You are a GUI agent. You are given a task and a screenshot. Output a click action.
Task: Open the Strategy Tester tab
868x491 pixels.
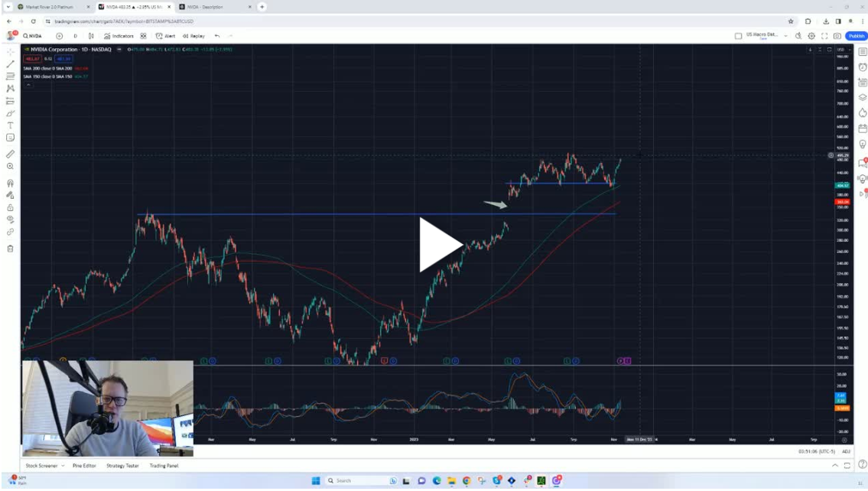pos(122,466)
